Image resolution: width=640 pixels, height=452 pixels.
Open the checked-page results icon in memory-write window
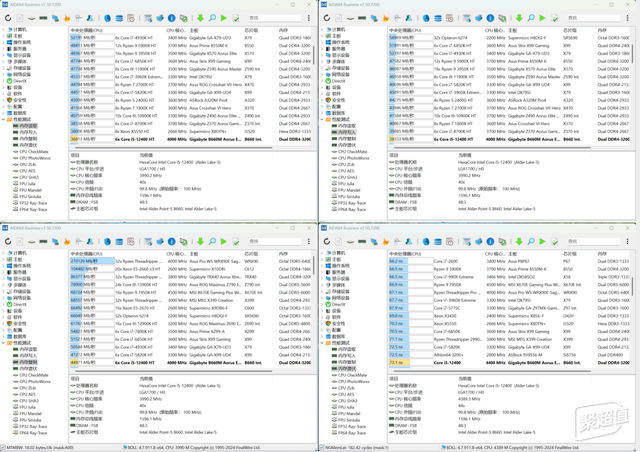[x=555, y=18]
